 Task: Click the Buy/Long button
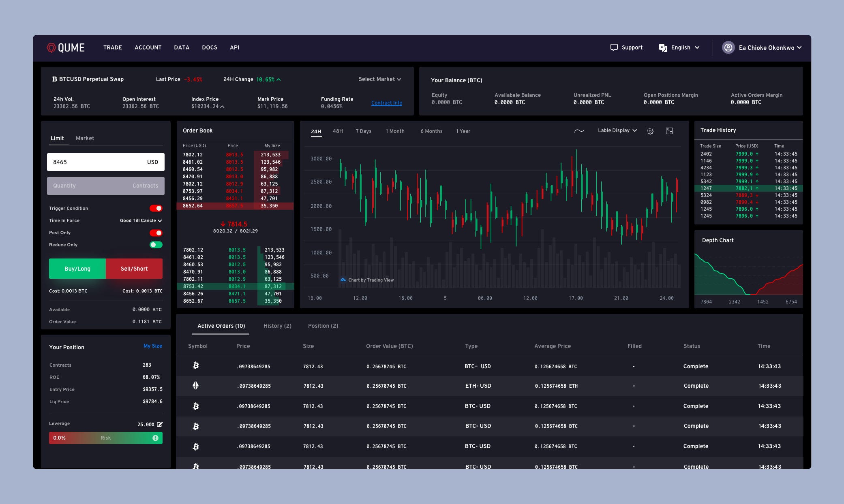coord(77,268)
